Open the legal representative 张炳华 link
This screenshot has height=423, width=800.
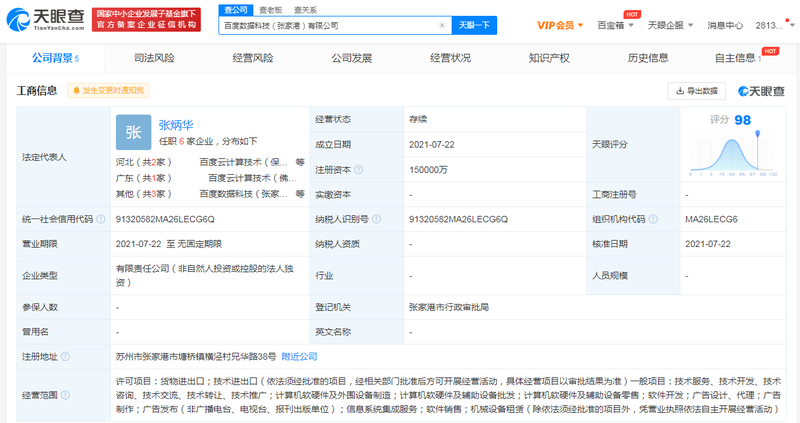[176, 125]
